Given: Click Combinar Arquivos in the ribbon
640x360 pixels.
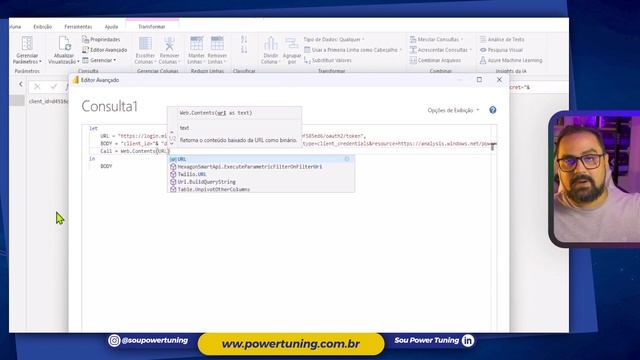Looking at the screenshot, I should (435, 60).
